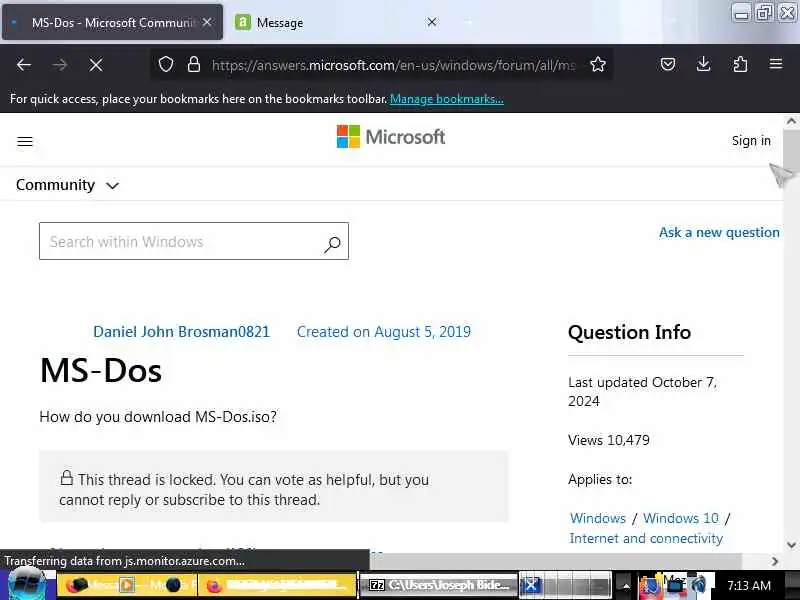The height and width of the screenshot is (600, 800).
Task: Click the MS-Dos question title
Action: [101, 371]
